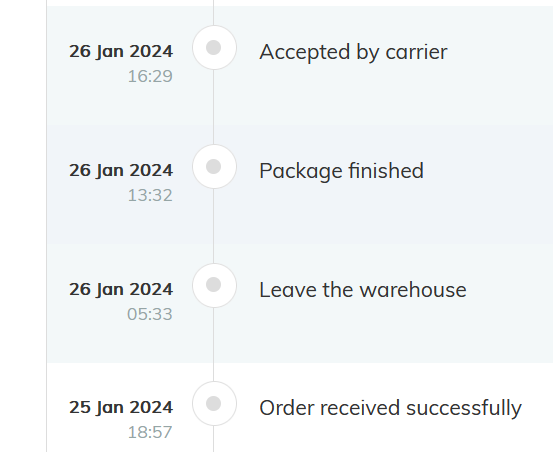Click the Accepted by carrier timeline marker
This screenshot has height=452, width=553.
point(214,48)
